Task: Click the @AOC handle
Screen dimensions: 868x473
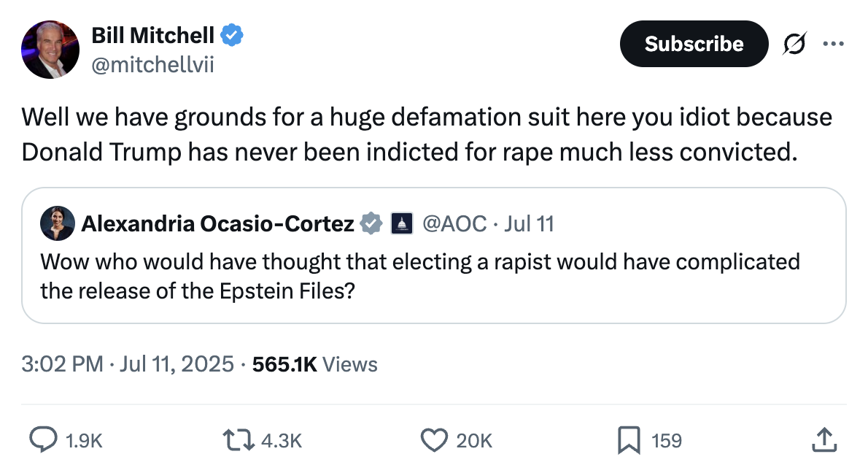Action: (454, 223)
